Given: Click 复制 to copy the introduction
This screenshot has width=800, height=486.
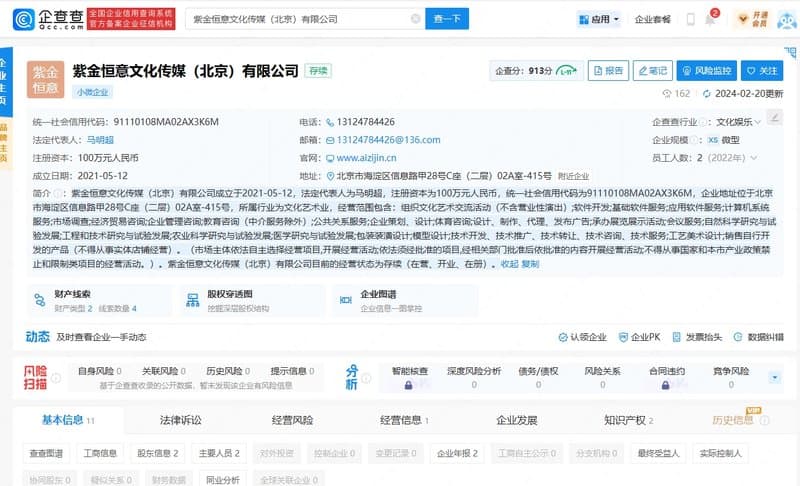Looking at the screenshot, I should click(530, 264).
